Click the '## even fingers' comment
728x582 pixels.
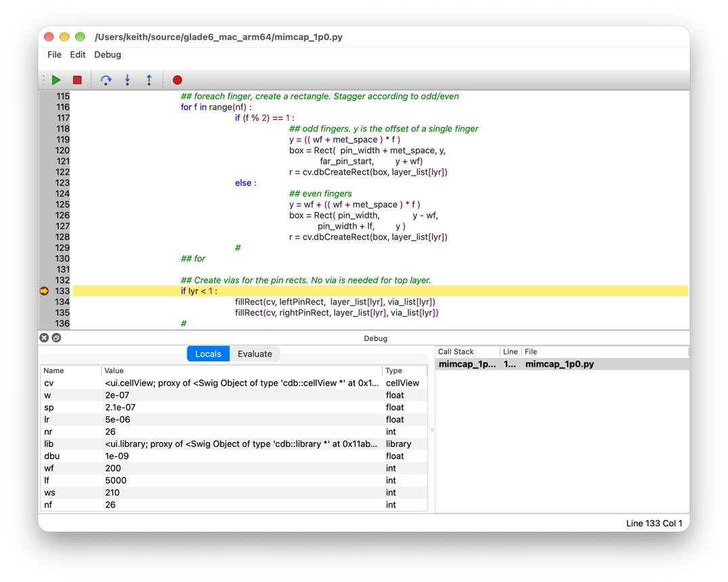point(320,194)
